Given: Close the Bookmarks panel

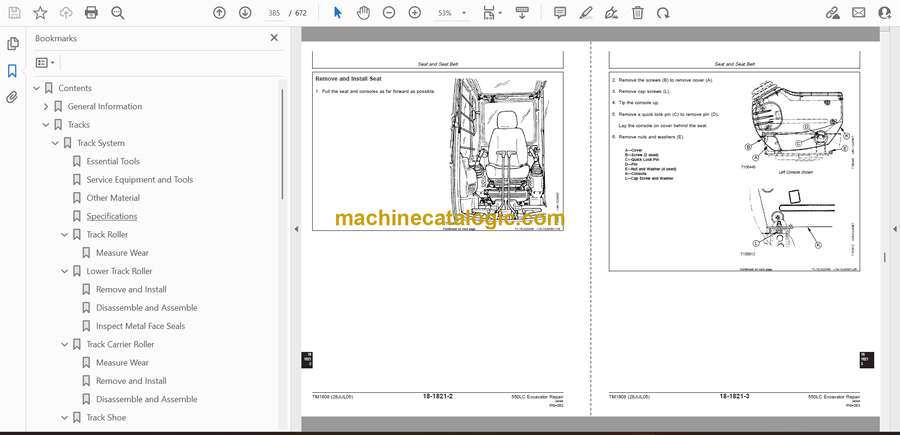Looking at the screenshot, I should point(274,38).
